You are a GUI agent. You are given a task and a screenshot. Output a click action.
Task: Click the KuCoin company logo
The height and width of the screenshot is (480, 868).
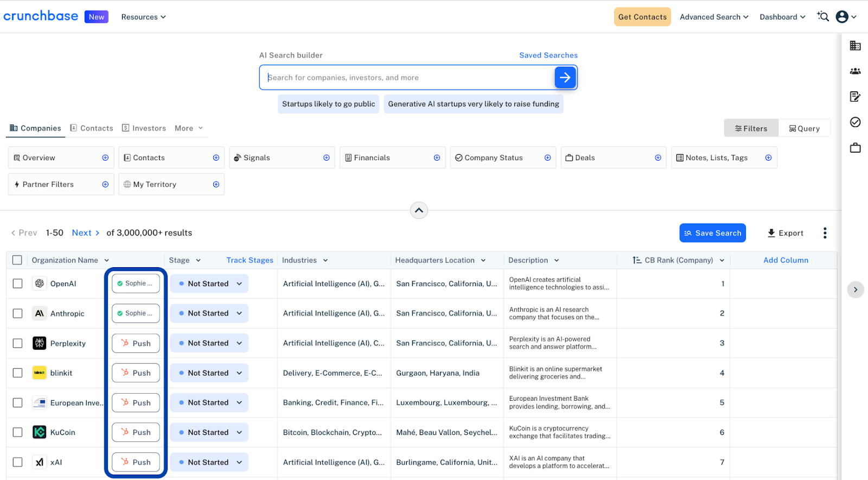coord(40,432)
